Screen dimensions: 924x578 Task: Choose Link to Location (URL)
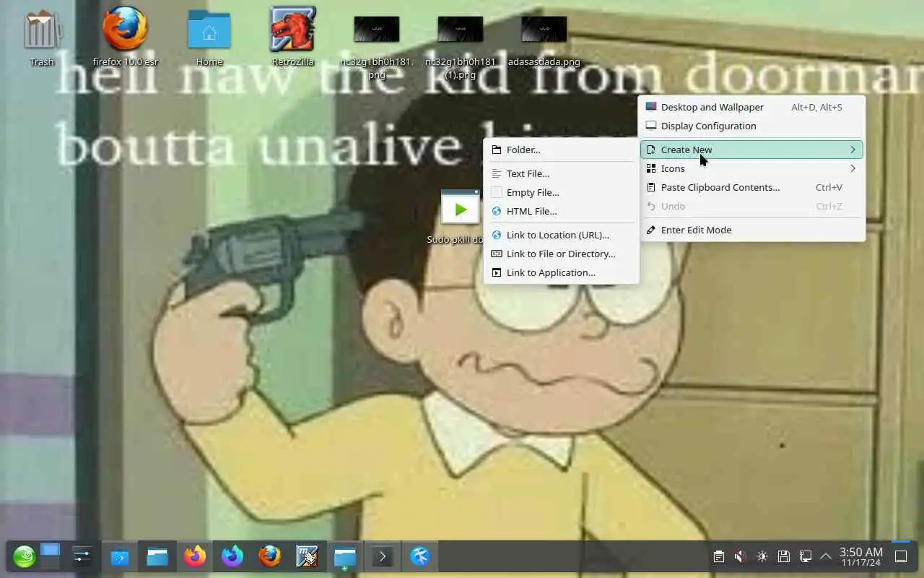click(x=561, y=235)
